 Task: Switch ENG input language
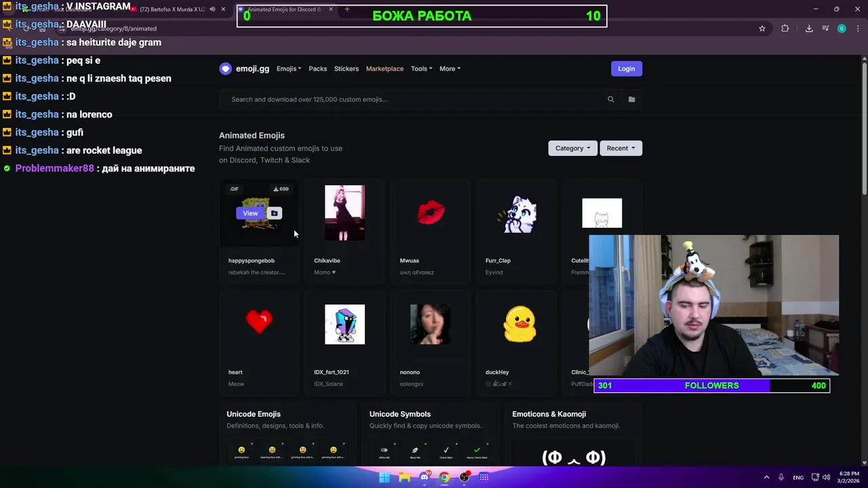pos(798,477)
